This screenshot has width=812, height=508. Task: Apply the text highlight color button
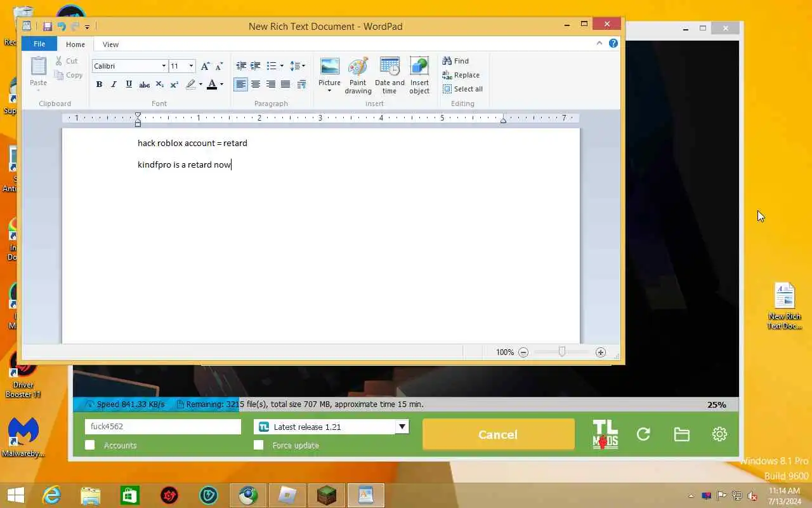(x=190, y=84)
